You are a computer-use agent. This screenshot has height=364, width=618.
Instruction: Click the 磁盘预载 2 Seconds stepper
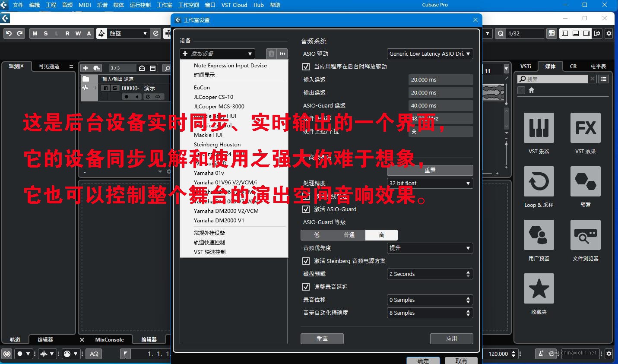(x=468, y=274)
